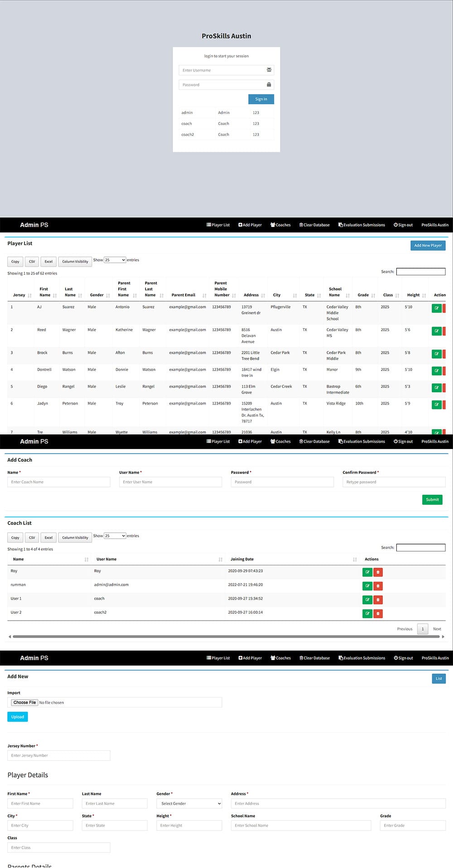Open Evaluation Submissions in the navbar above Add Coach

[361, 442]
